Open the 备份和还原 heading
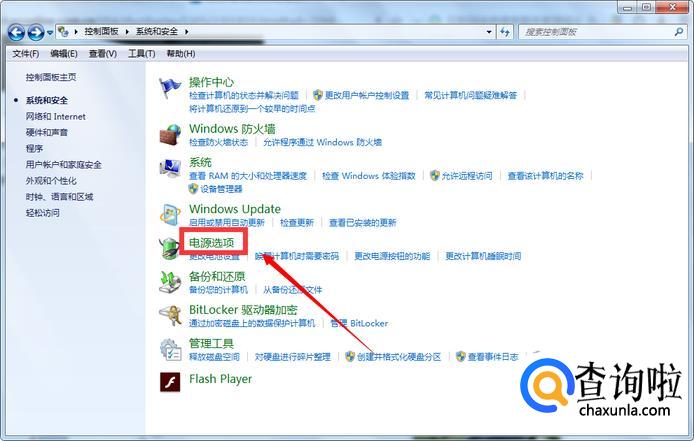 [217, 276]
